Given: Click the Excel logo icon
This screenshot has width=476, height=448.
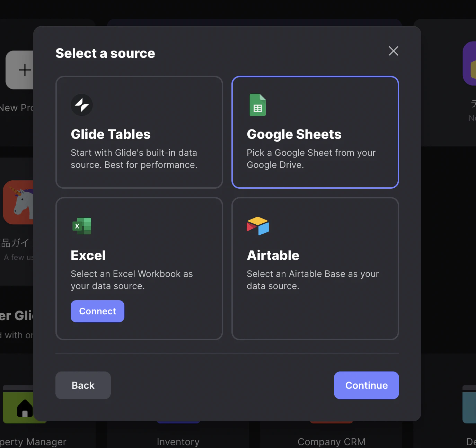Looking at the screenshot, I should tap(82, 226).
